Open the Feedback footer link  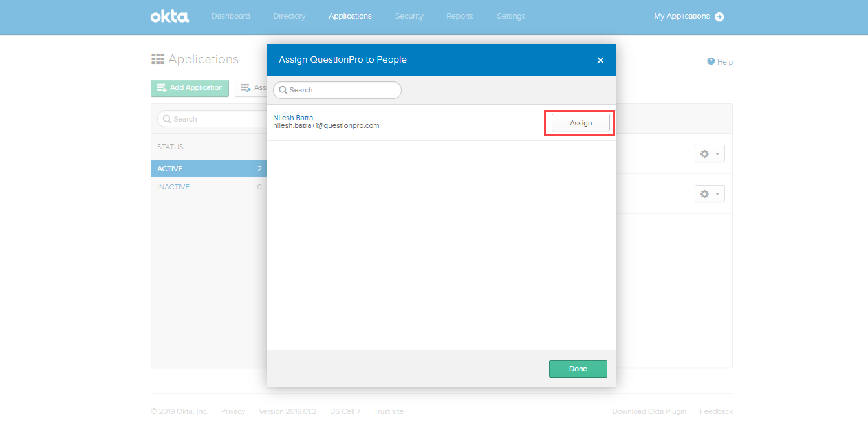[716, 411]
